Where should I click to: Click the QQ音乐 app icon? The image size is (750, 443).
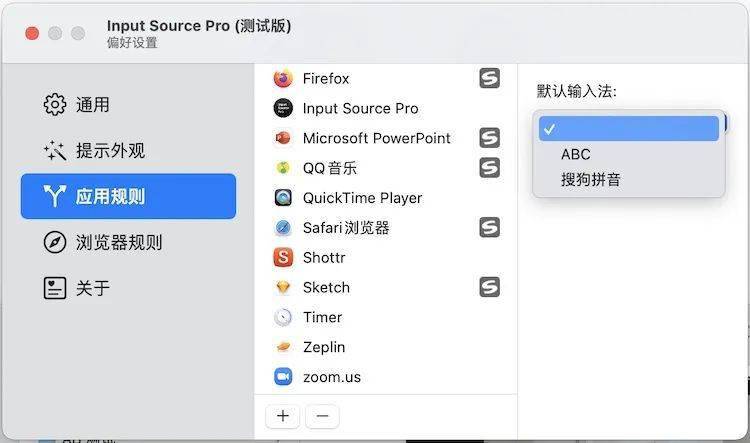pos(283,168)
